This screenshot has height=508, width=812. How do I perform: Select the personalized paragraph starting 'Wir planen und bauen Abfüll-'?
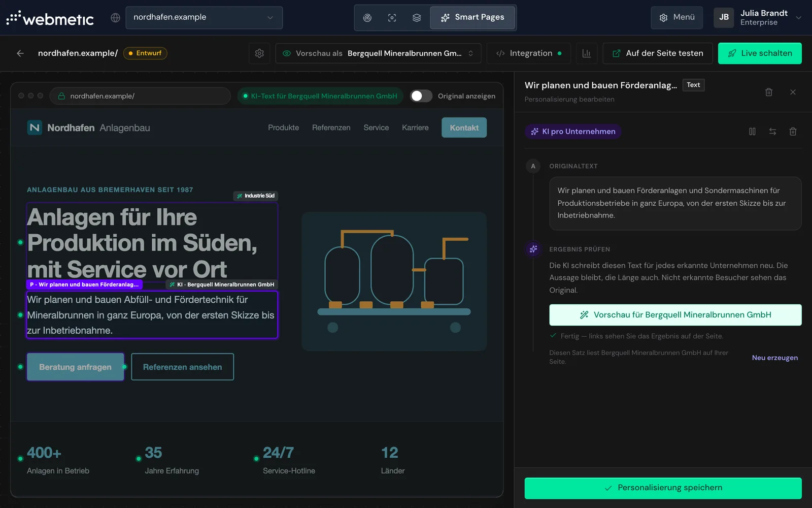[x=152, y=315]
